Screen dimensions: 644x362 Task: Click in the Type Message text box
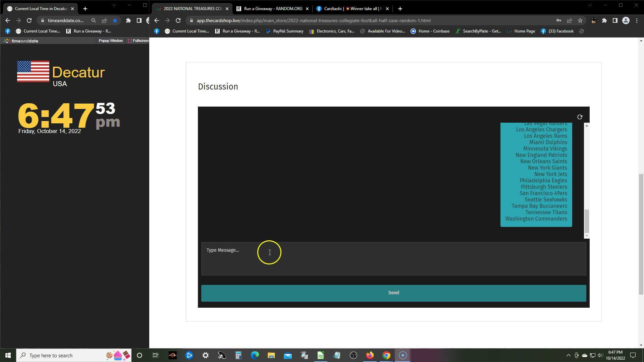393,258
